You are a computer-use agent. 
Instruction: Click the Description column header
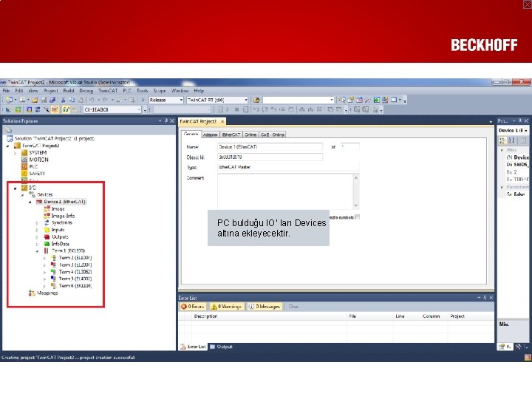click(x=205, y=316)
